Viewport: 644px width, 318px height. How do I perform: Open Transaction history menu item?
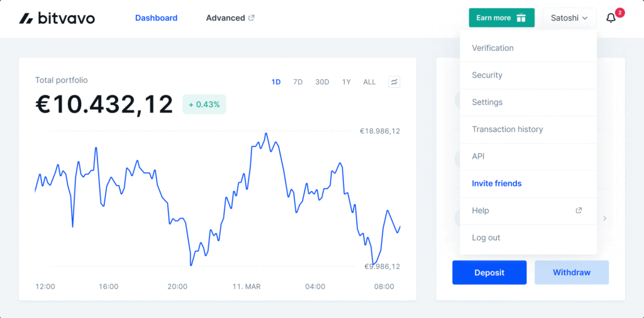507,129
